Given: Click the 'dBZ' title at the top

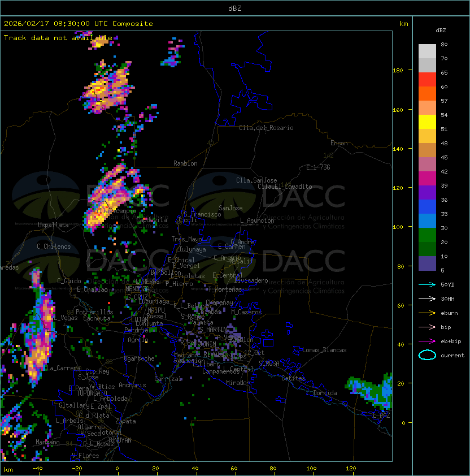Looking at the screenshot, I should pos(235,8).
